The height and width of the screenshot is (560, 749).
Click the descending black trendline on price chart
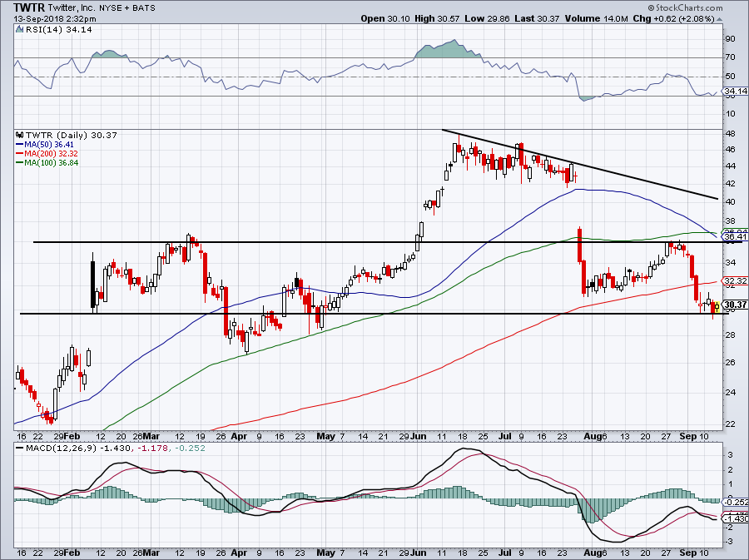pos(580,164)
